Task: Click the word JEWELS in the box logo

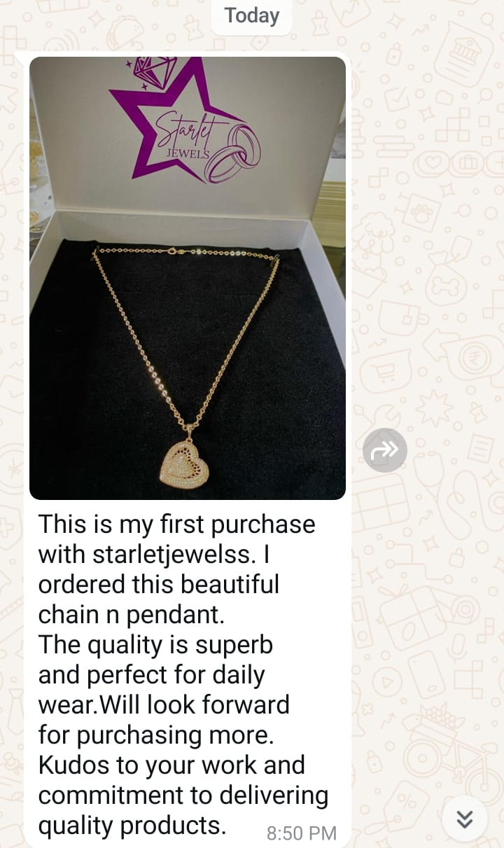Action: [187, 153]
